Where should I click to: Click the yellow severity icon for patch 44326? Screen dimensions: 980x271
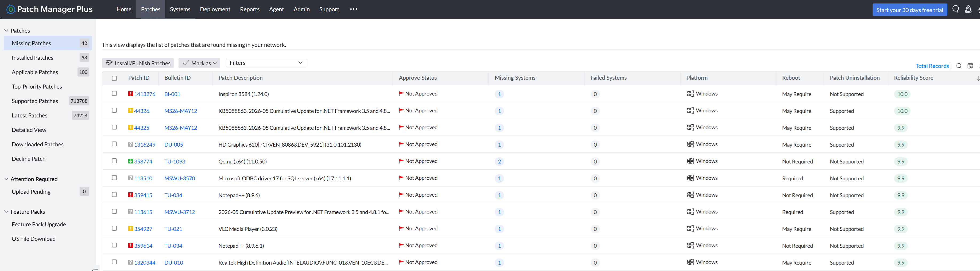pyautogui.click(x=130, y=110)
